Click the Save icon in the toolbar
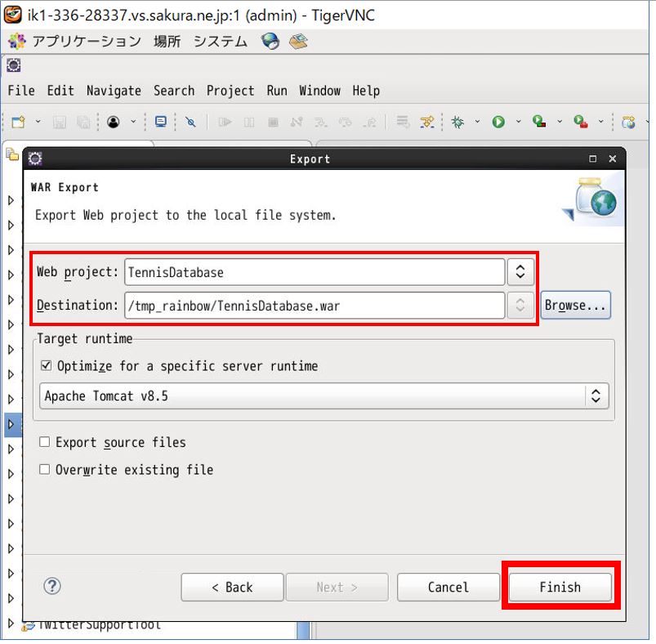The width and height of the screenshot is (656, 644). click(x=60, y=123)
